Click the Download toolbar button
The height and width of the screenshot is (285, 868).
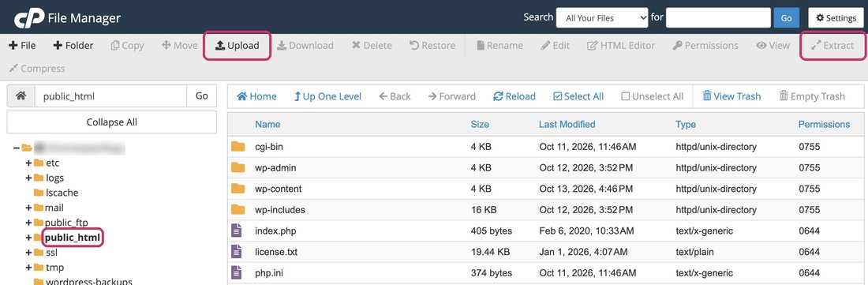click(x=305, y=45)
